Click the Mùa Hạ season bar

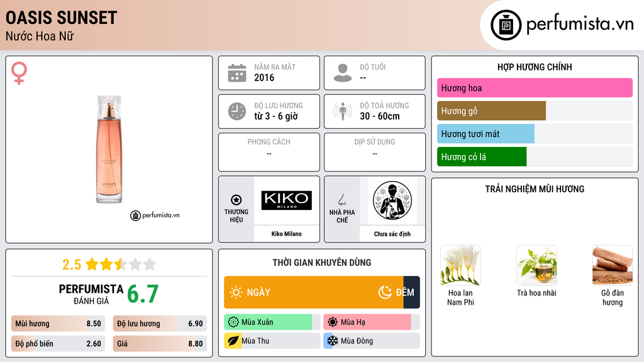click(x=371, y=322)
